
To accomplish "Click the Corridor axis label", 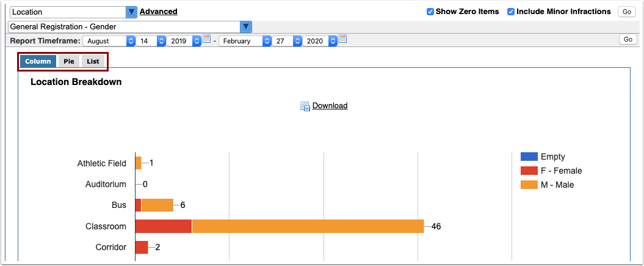I will click(x=111, y=248).
